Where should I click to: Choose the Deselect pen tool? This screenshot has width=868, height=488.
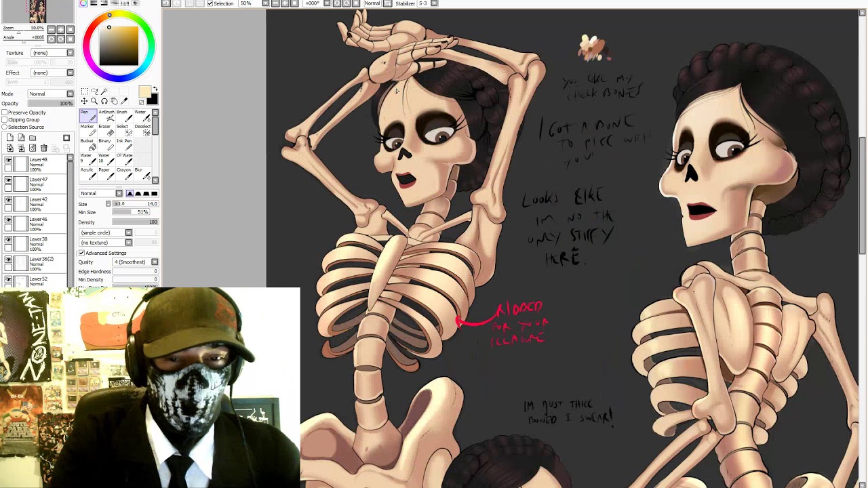click(x=142, y=130)
